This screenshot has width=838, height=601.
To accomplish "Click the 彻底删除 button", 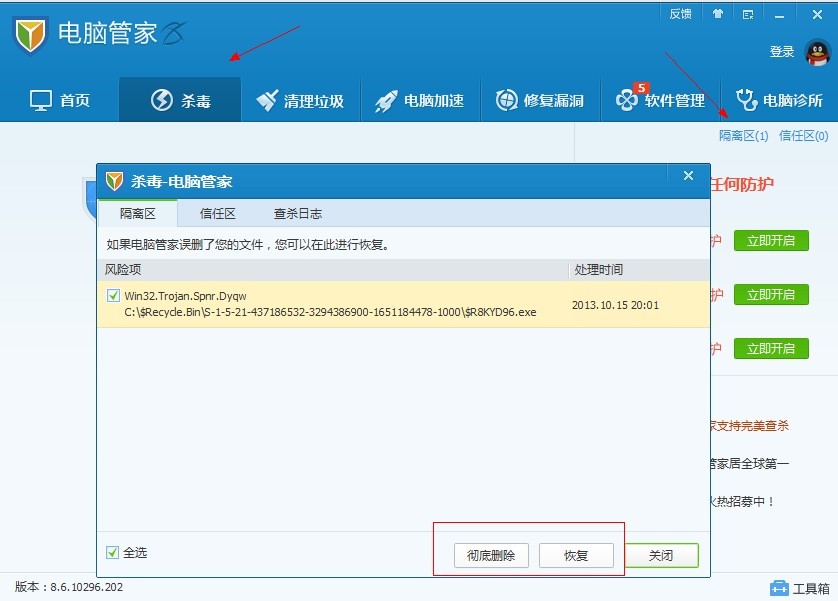I will [491, 556].
